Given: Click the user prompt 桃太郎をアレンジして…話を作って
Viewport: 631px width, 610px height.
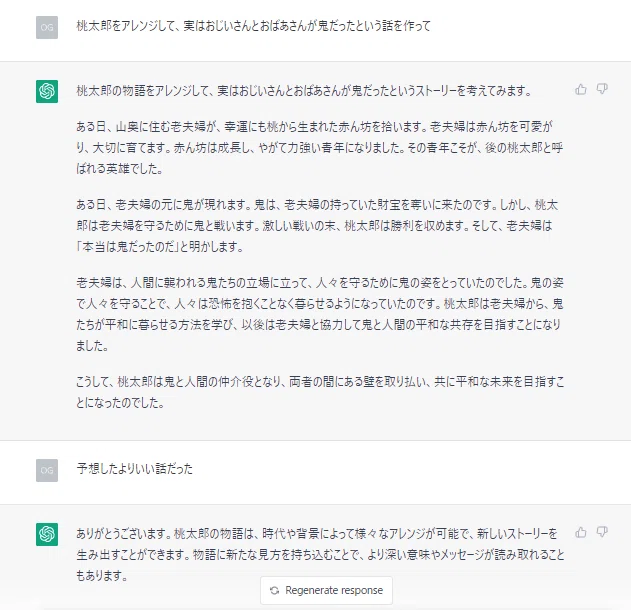Looking at the screenshot, I should click(254, 26).
